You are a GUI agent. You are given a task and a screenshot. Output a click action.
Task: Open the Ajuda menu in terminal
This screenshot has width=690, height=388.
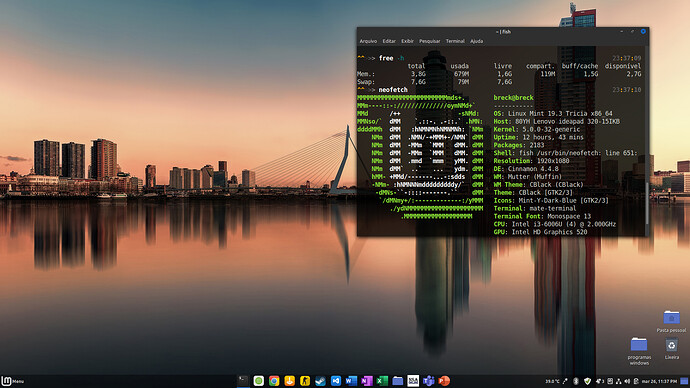point(477,41)
